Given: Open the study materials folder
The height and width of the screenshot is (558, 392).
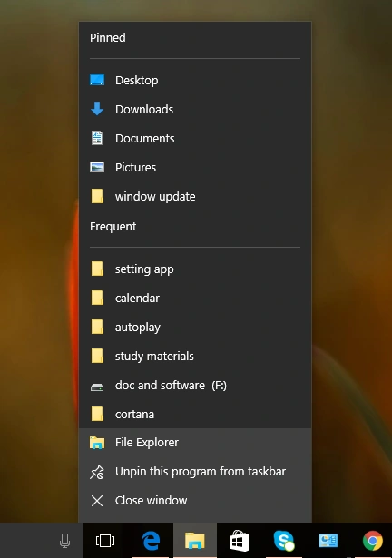Looking at the screenshot, I should [x=195, y=357].
